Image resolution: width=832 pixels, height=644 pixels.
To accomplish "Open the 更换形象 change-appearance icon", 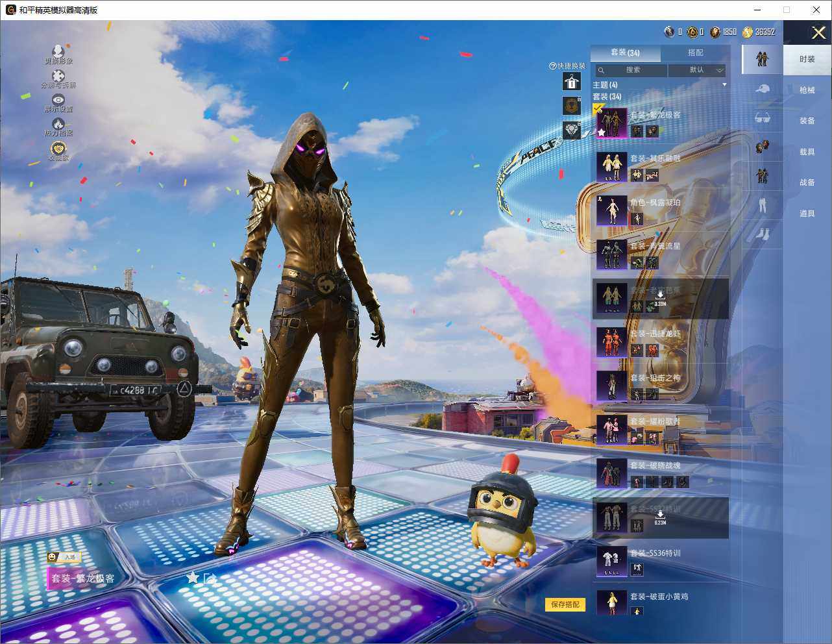I will coord(58,51).
